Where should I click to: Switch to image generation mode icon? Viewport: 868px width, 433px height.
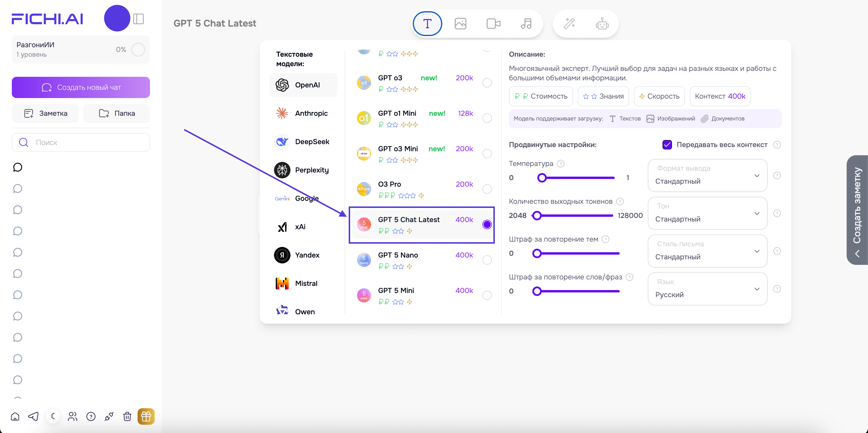(460, 24)
